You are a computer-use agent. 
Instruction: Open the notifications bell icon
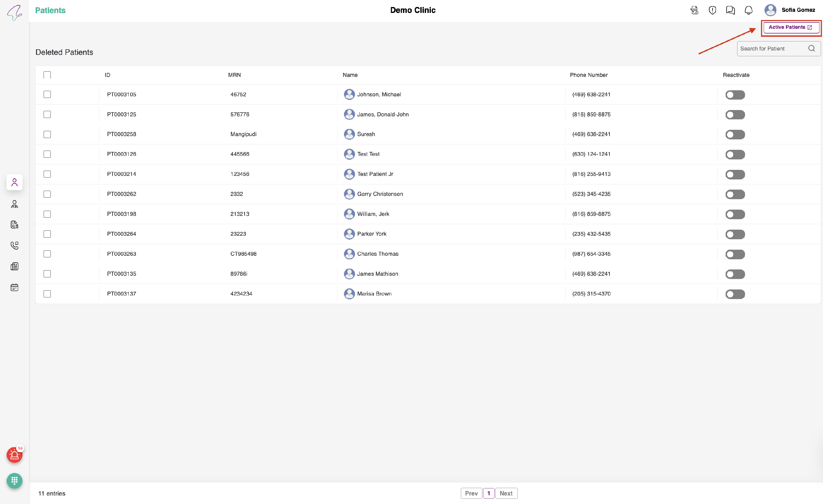point(748,10)
